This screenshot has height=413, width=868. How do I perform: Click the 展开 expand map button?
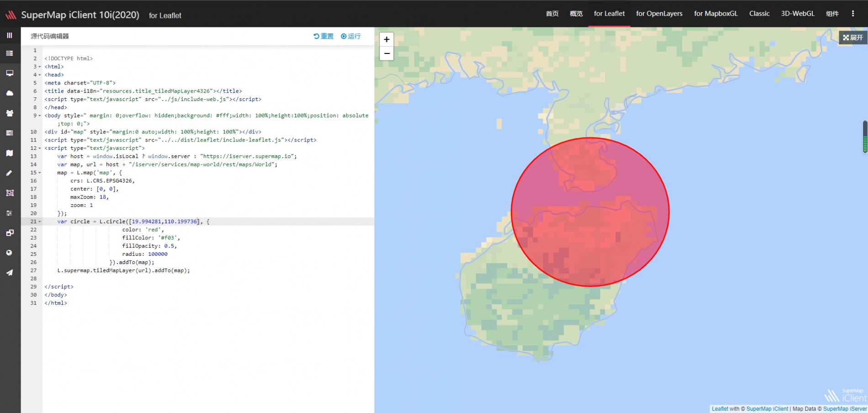[x=853, y=37]
